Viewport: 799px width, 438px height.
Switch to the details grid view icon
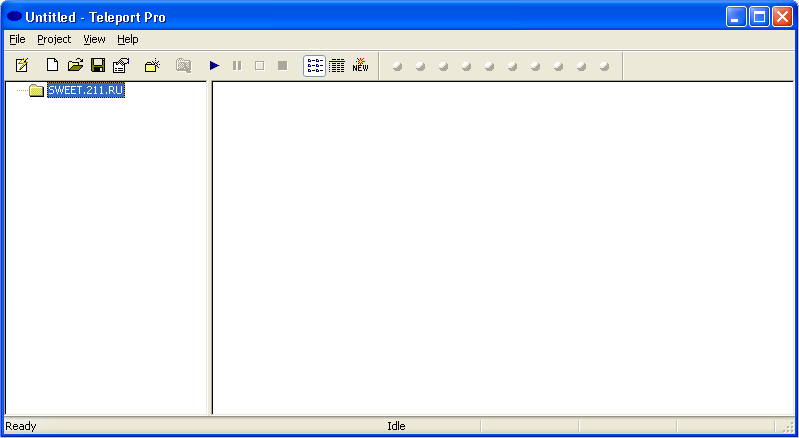(337, 66)
